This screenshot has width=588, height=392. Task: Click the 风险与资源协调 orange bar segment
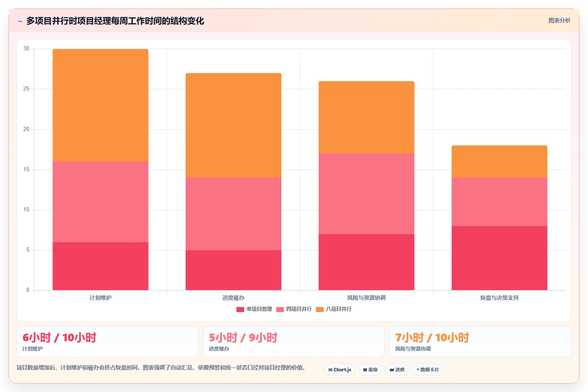[366, 117]
